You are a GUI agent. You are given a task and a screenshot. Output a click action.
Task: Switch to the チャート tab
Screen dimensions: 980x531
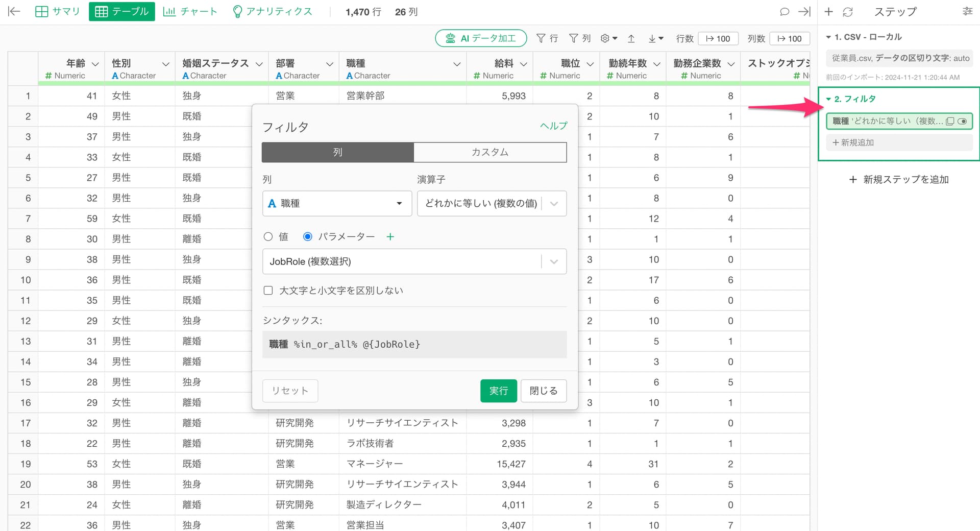(x=190, y=11)
